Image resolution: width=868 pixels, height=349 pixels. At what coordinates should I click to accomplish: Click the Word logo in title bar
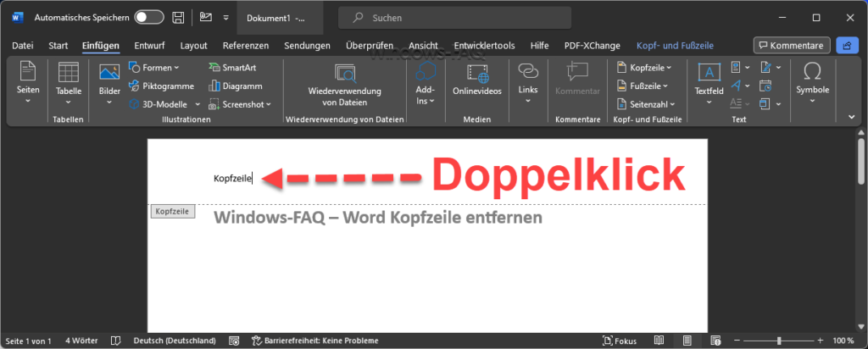tap(18, 18)
